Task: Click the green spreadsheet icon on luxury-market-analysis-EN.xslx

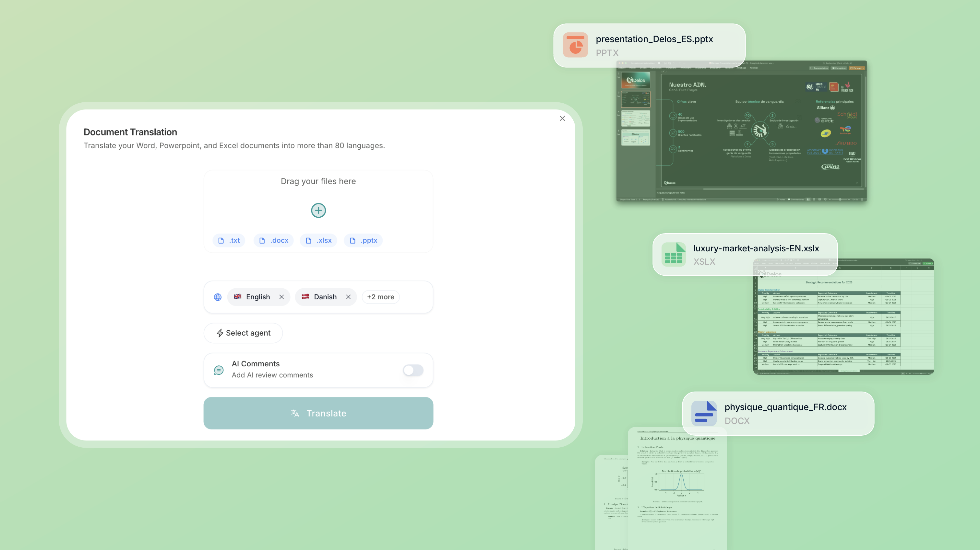Action: click(674, 254)
